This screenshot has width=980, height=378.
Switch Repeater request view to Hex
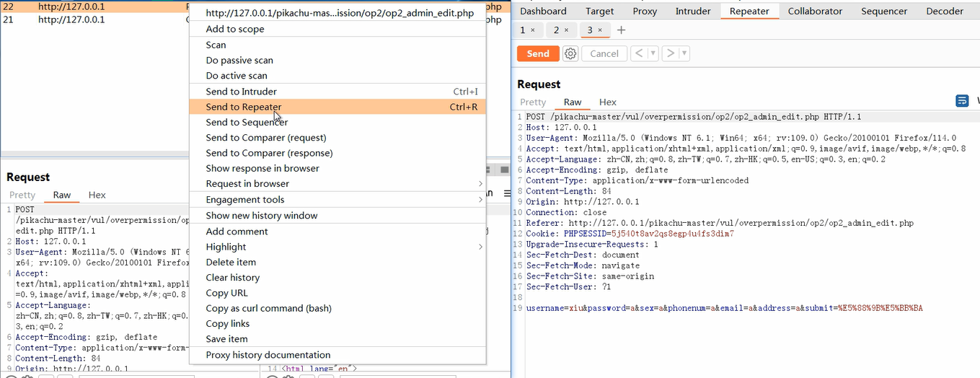(x=608, y=102)
